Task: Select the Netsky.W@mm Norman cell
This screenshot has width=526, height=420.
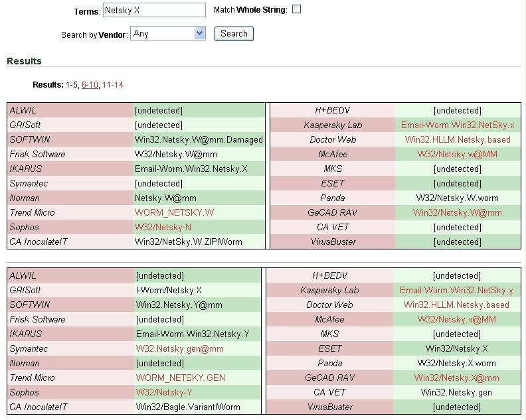Action: tap(199, 198)
